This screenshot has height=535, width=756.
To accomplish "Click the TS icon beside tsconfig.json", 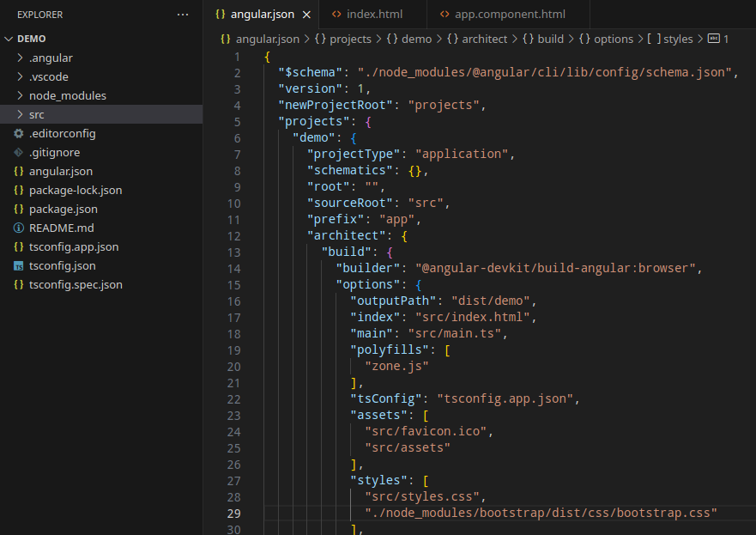I will pos(18,266).
